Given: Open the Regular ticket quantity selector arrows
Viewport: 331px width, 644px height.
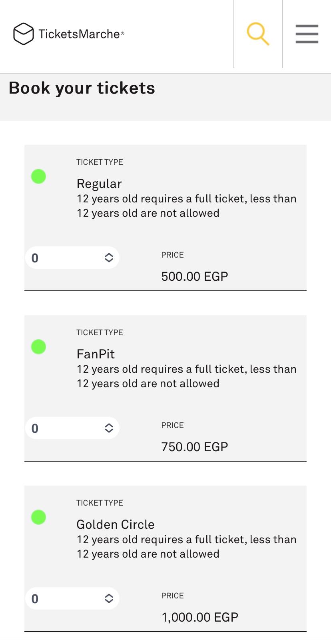Looking at the screenshot, I should (x=109, y=258).
